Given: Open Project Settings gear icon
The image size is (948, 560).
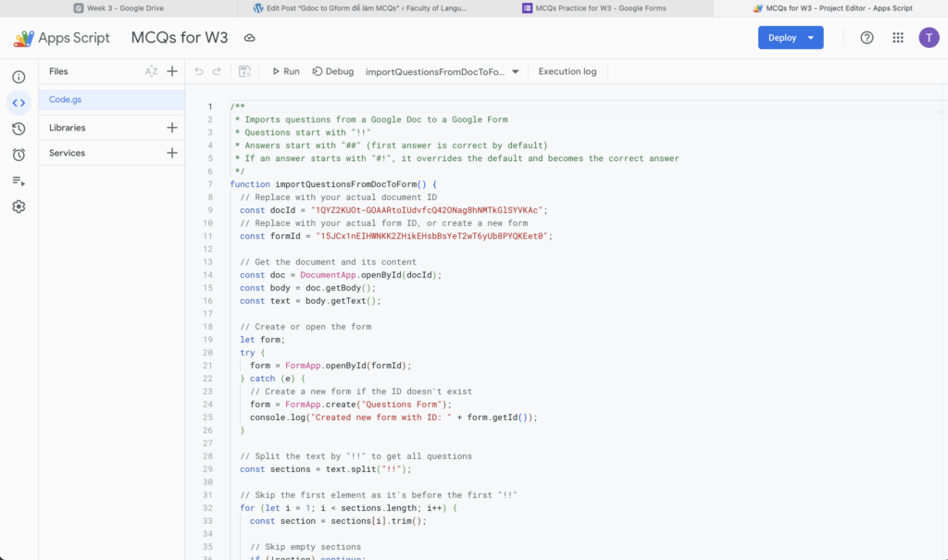Looking at the screenshot, I should tap(19, 206).
